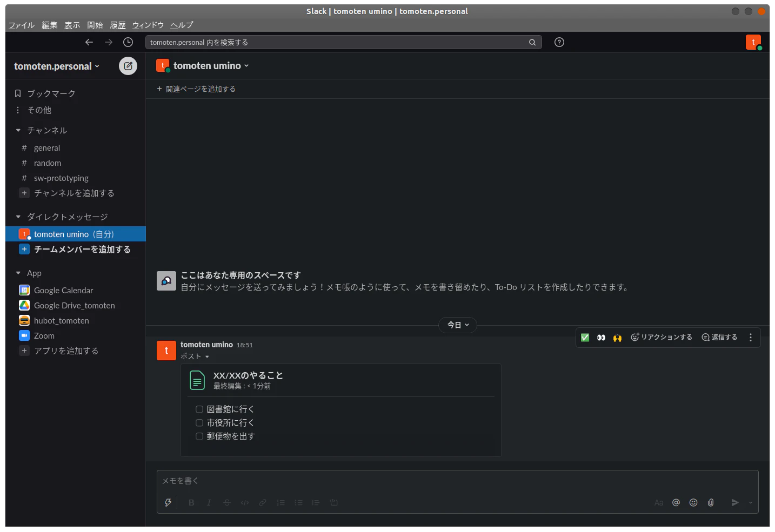Go back with the left arrow
Screen dimensions: 775x532
[x=89, y=42]
